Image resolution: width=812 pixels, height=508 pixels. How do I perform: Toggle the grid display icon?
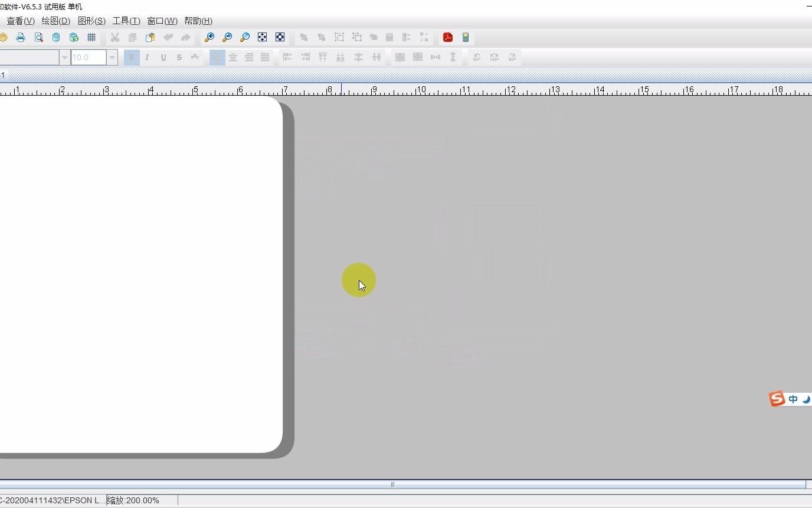(x=91, y=37)
